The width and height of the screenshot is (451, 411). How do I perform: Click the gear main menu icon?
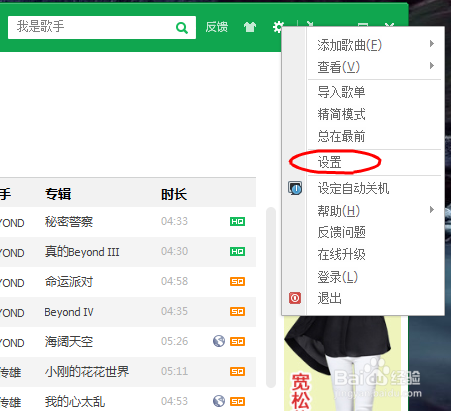click(x=277, y=26)
